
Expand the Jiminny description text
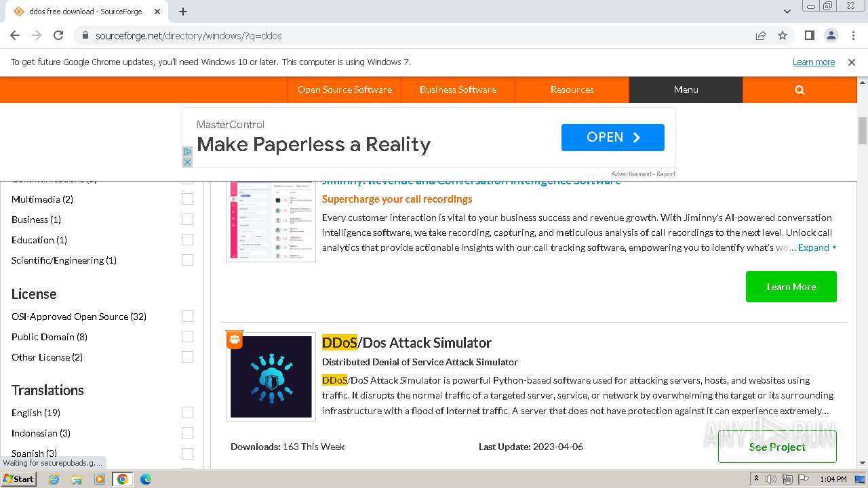817,247
